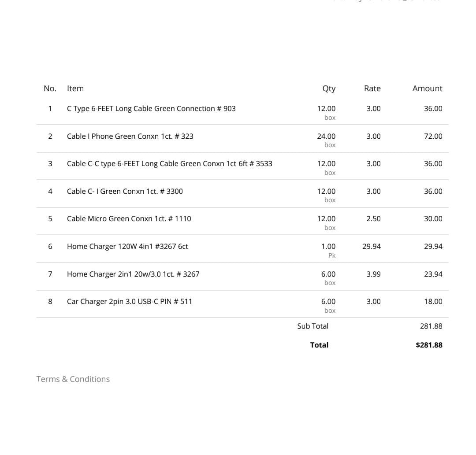Click the Cable Micro Green Conxn item
The width and height of the screenshot is (476, 455).
coord(129,219)
